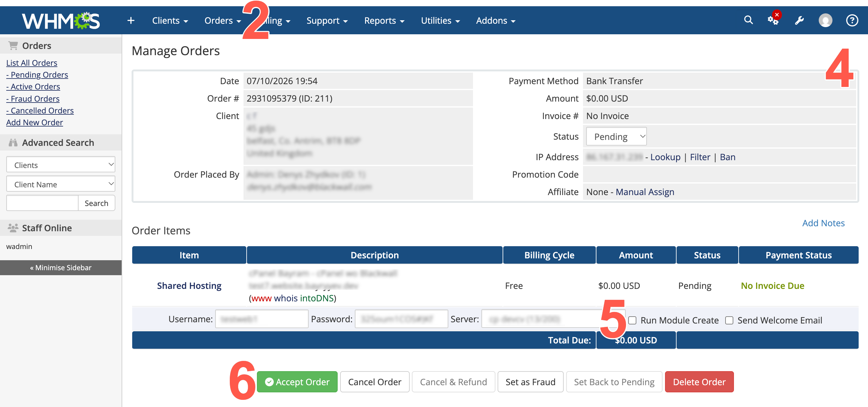
Task: Click the IP Ban link
Action: coord(727,157)
